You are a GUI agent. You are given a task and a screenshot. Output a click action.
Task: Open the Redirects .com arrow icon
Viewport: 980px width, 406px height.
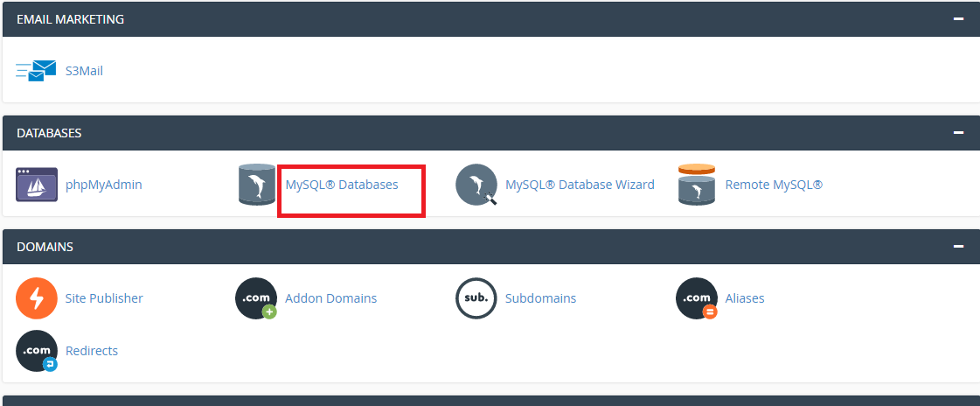click(x=36, y=351)
